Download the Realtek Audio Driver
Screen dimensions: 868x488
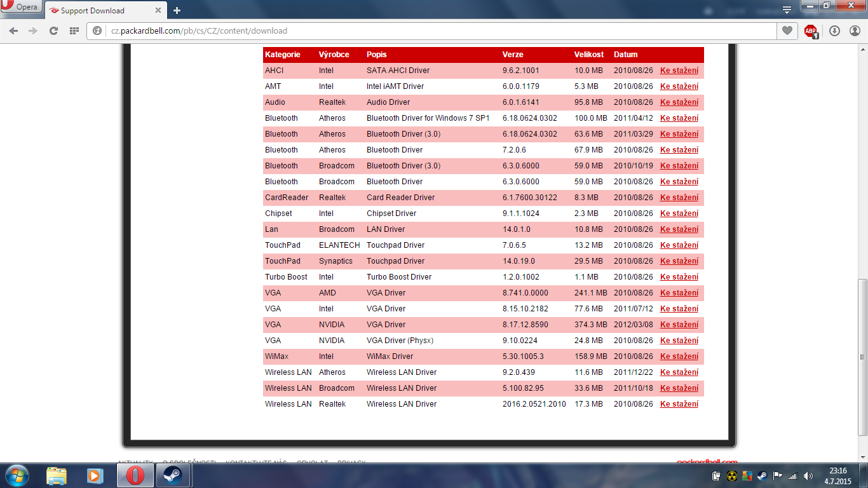(679, 102)
